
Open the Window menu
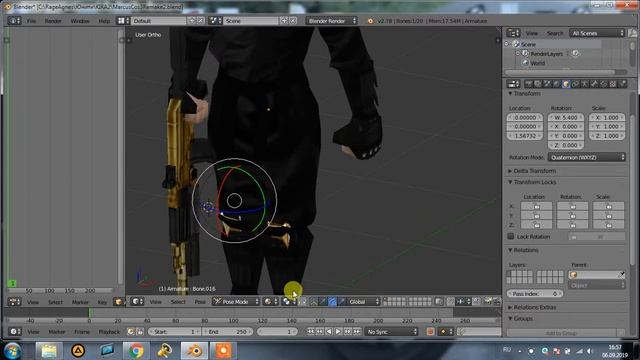tap(80, 20)
